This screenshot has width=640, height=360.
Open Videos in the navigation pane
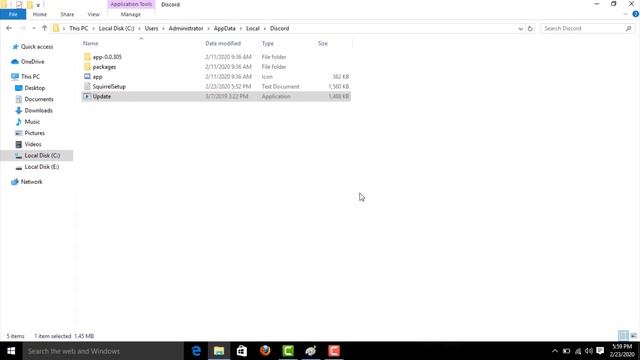tap(33, 144)
